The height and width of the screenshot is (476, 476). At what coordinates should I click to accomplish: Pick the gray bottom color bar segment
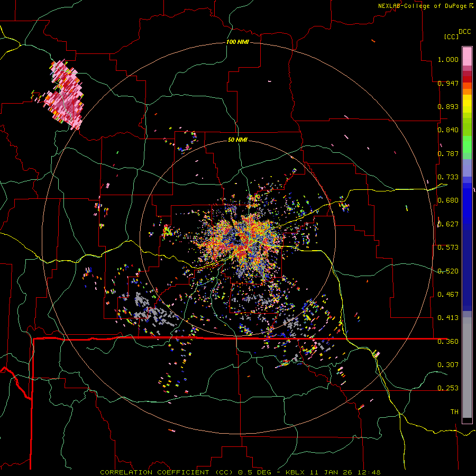[467, 368]
